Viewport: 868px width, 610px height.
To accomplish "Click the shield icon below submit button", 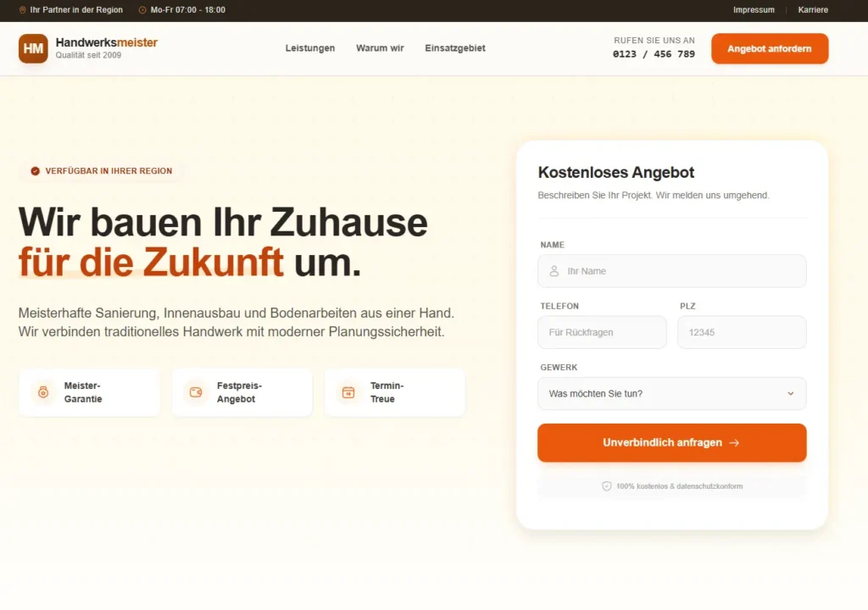I will pos(606,486).
